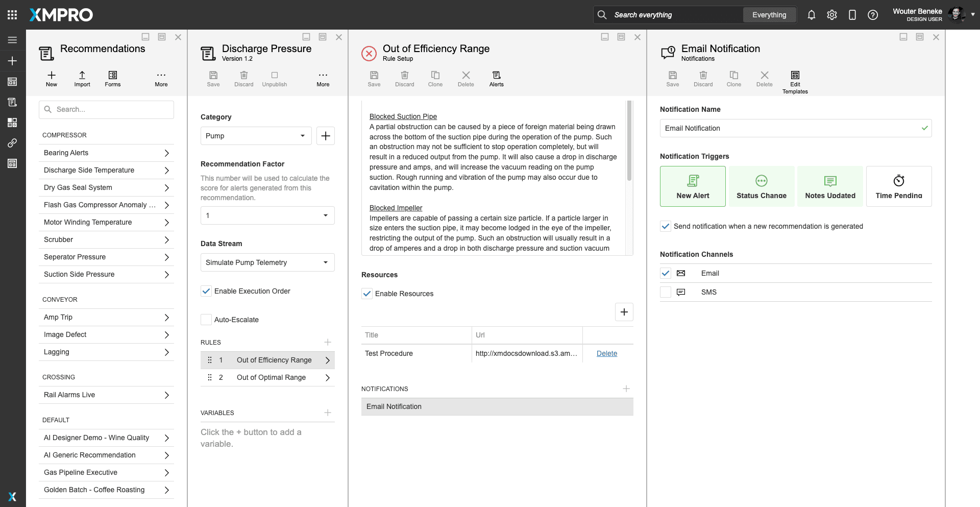Click the app launcher grid icon
Screen dimensions: 980x507
click(x=12, y=15)
